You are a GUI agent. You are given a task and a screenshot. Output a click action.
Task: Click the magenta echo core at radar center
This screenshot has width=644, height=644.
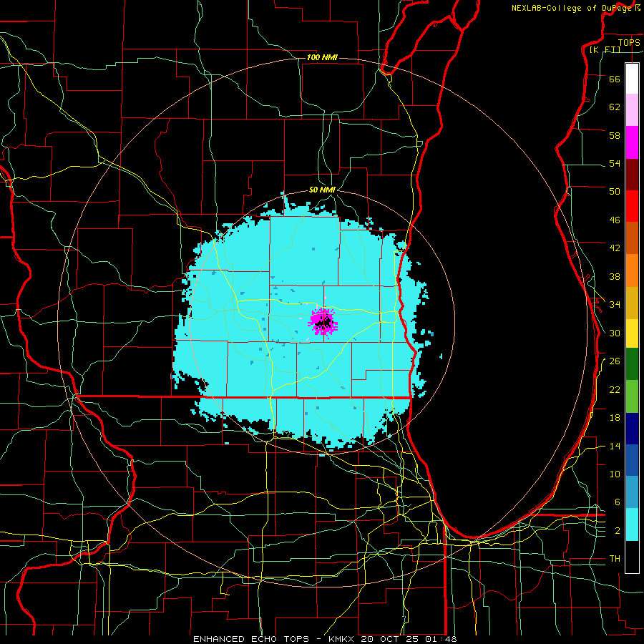pos(323,321)
